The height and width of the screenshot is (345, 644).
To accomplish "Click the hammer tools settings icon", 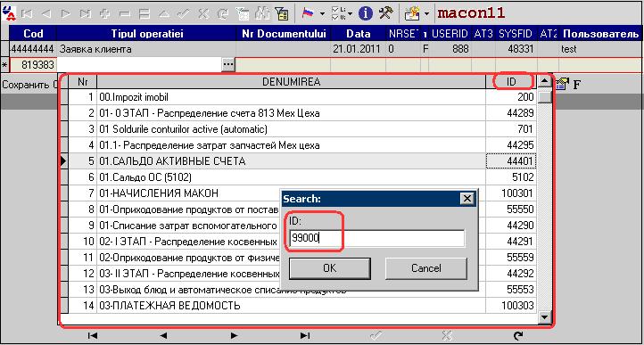I will coord(386,13).
